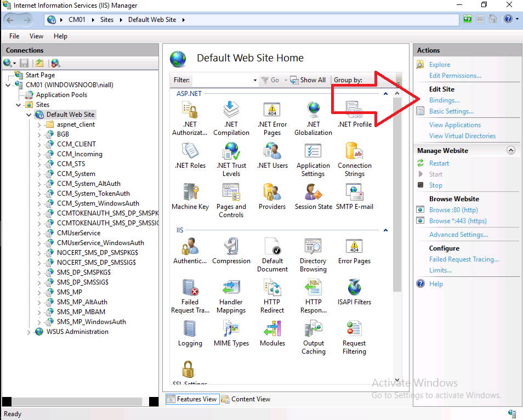This screenshot has width=523, height=420.
Task: Open the .NET Authorization Rules feature
Action: 190,118
